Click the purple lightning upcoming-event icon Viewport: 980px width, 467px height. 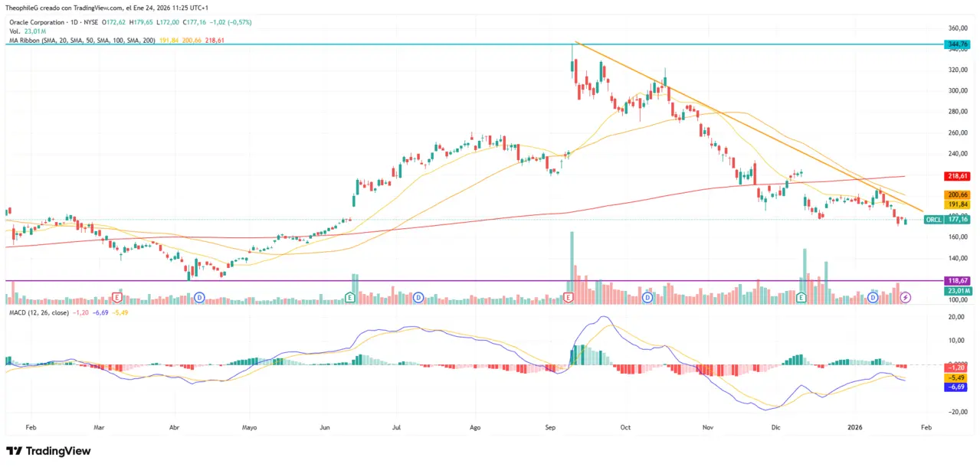coord(905,297)
